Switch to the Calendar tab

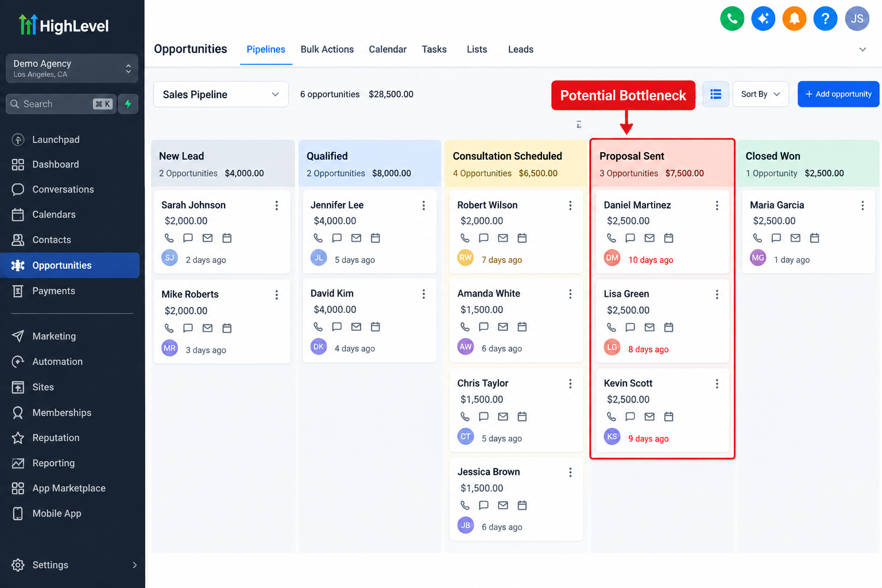(x=388, y=49)
